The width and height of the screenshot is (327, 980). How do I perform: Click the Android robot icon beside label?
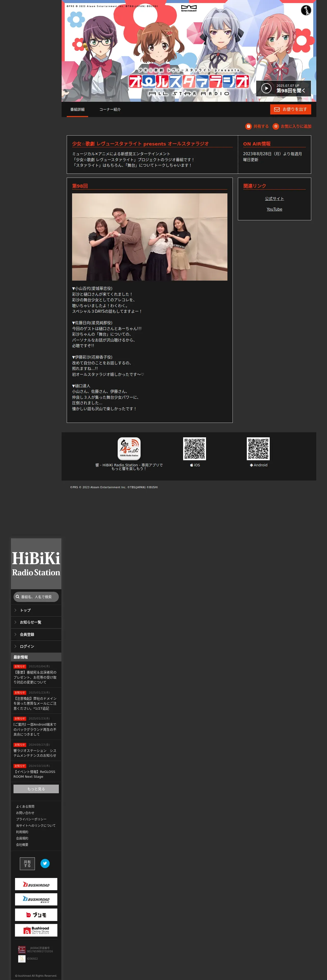(x=251, y=465)
